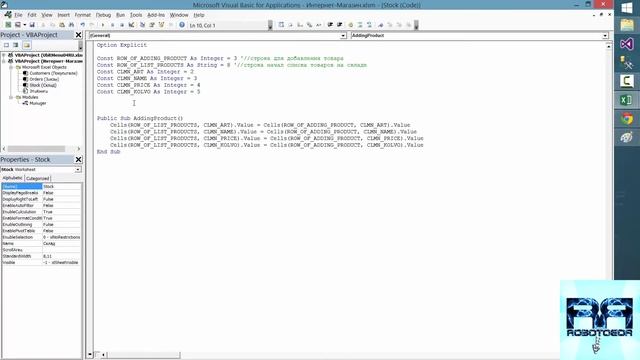Open the View menu

(x=47, y=15)
